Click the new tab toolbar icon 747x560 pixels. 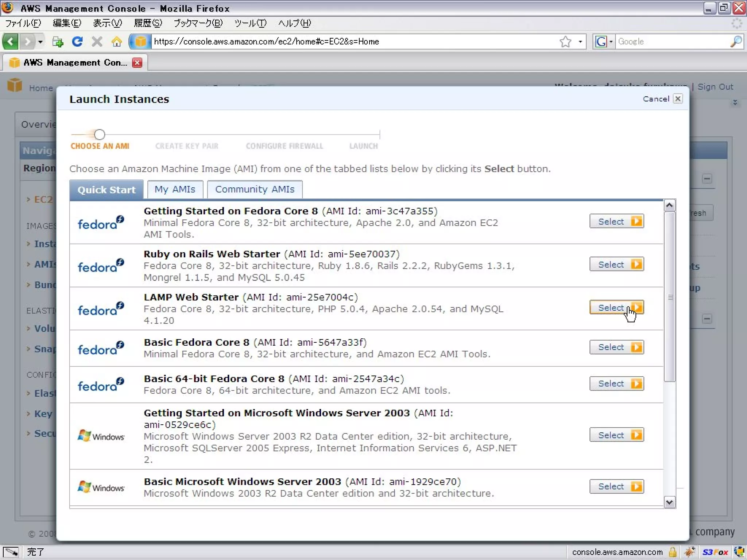coord(58,42)
